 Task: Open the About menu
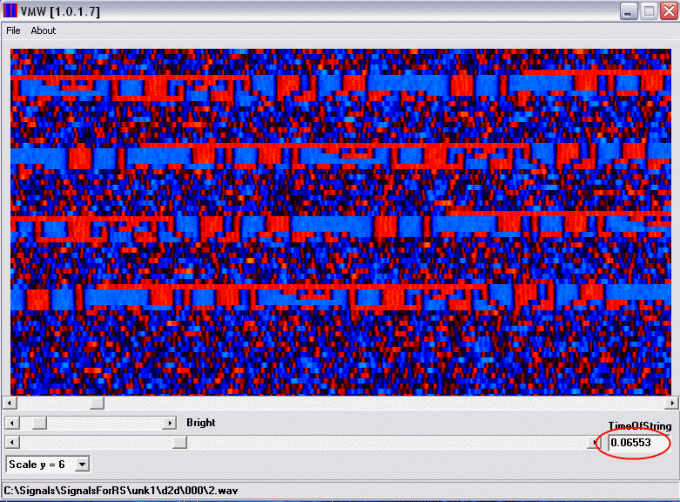(x=43, y=30)
